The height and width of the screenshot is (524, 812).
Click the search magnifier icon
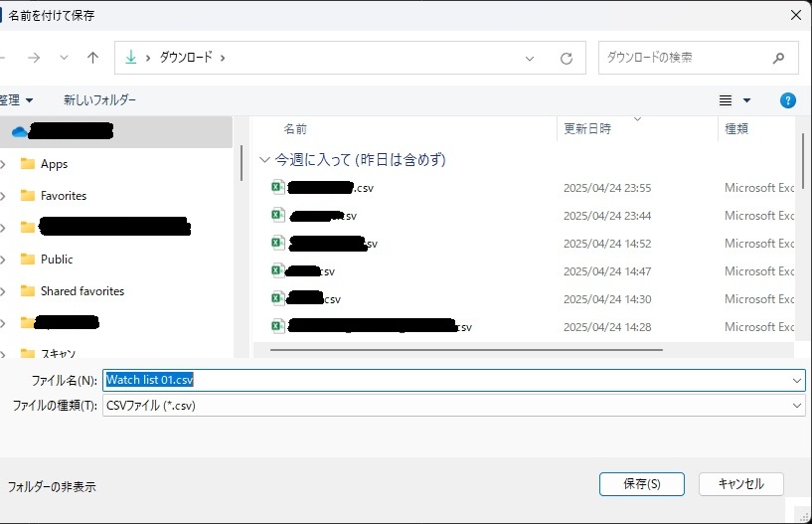[778, 58]
